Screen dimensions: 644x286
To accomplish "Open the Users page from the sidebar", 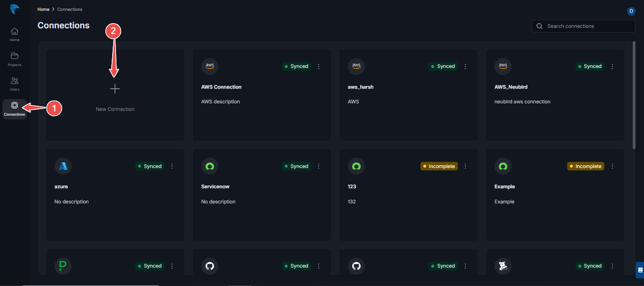I will click(14, 82).
